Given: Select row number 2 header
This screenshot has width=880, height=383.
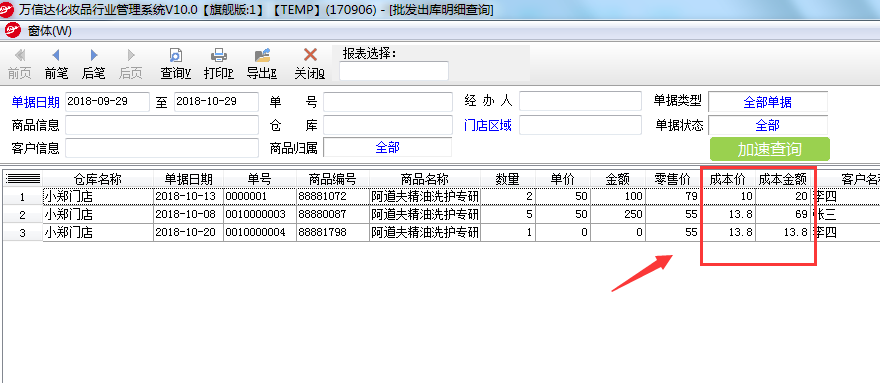Looking at the screenshot, I should (x=23, y=215).
